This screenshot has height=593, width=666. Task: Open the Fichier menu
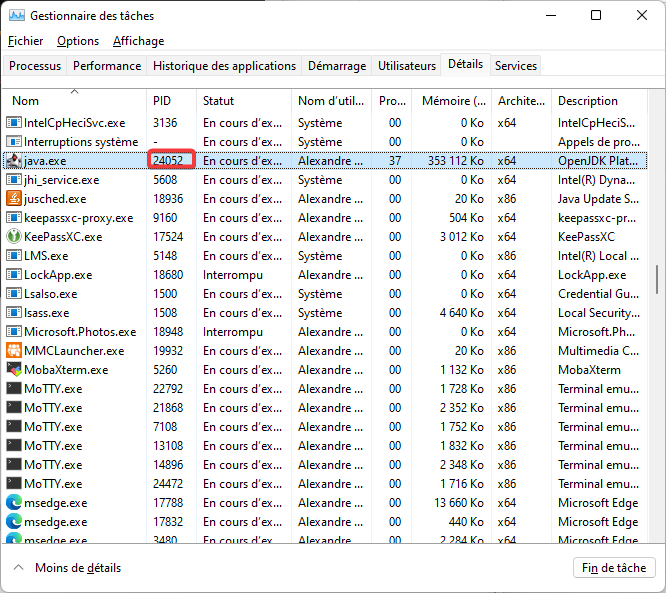click(x=25, y=41)
